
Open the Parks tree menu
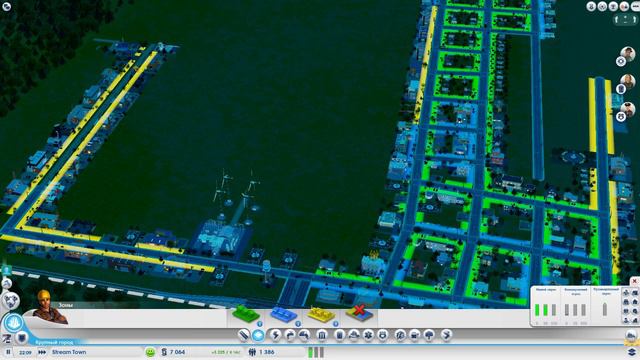point(429,335)
